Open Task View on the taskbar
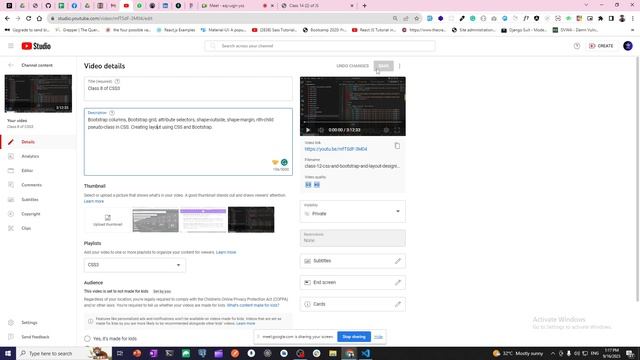 (x=120, y=353)
